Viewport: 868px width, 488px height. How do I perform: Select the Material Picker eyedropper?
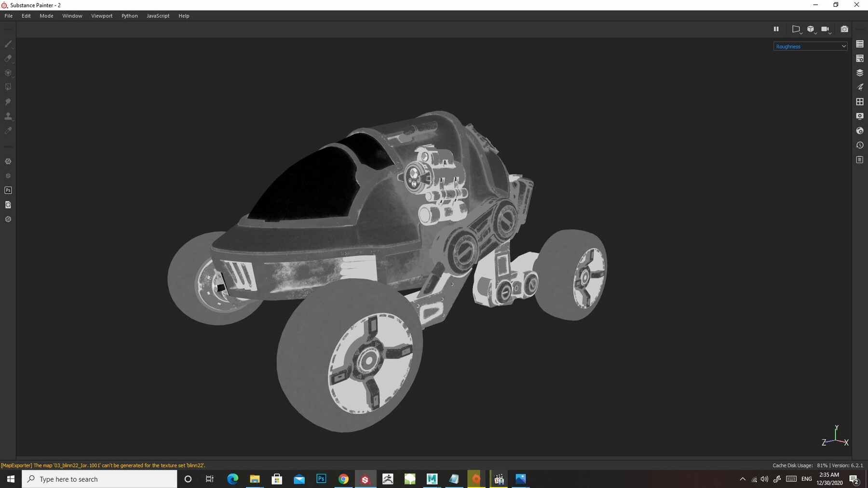[8, 131]
